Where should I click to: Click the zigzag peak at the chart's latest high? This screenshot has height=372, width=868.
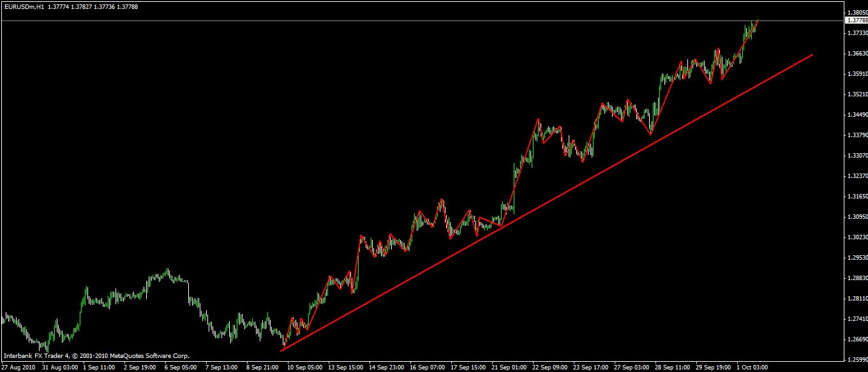click(x=758, y=21)
